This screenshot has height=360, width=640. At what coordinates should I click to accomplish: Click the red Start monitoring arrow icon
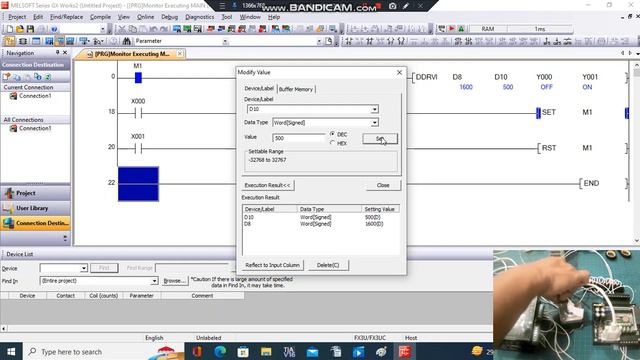[451, 29]
